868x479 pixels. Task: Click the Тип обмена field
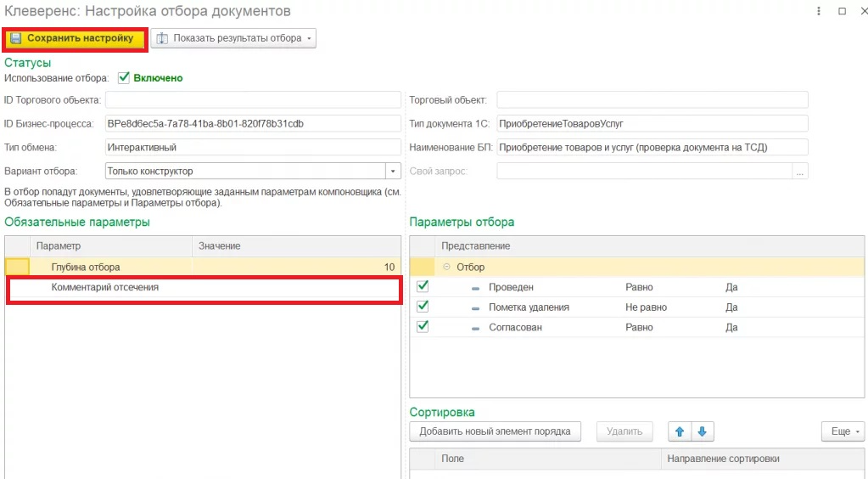pyautogui.click(x=252, y=147)
